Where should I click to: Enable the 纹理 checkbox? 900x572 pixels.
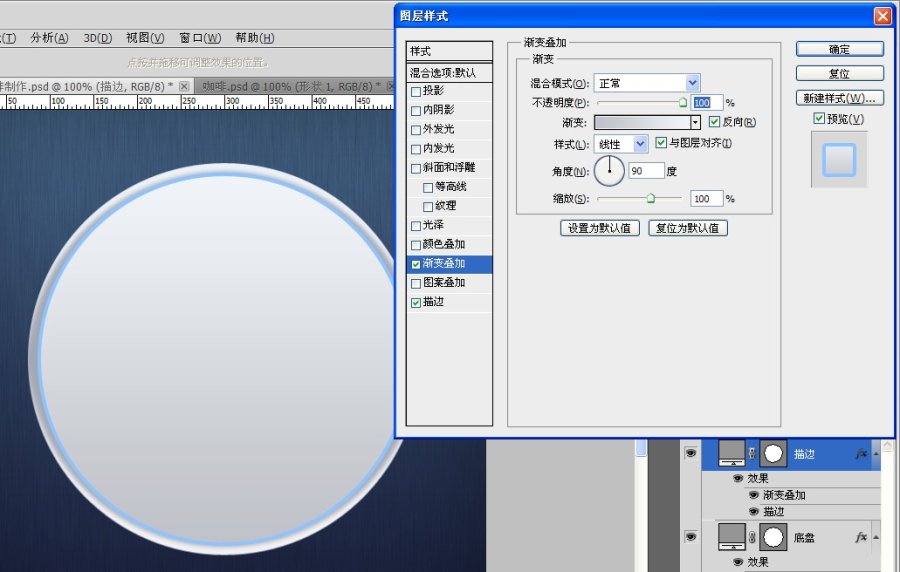coord(428,207)
